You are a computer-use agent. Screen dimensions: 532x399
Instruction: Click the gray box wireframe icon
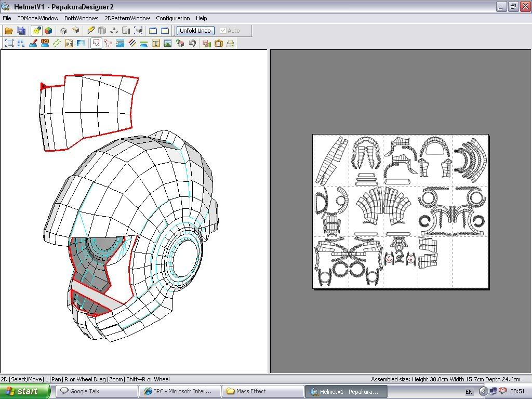63,31
